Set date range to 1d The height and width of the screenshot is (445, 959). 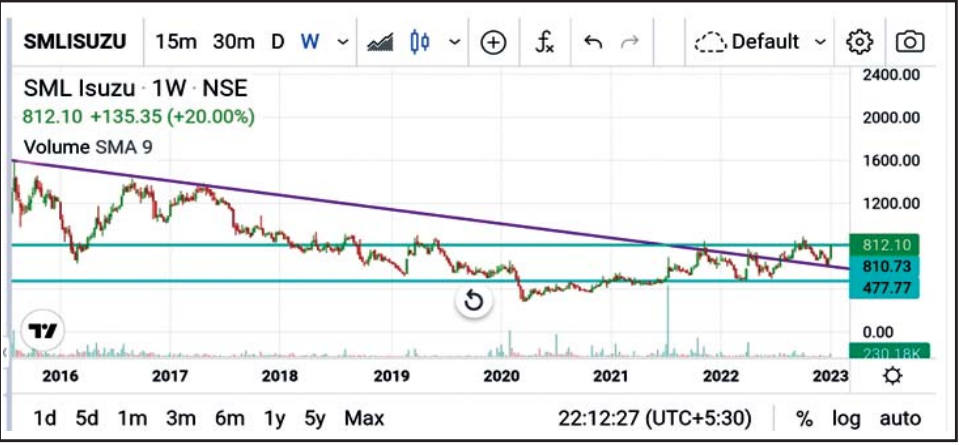point(45,419)
